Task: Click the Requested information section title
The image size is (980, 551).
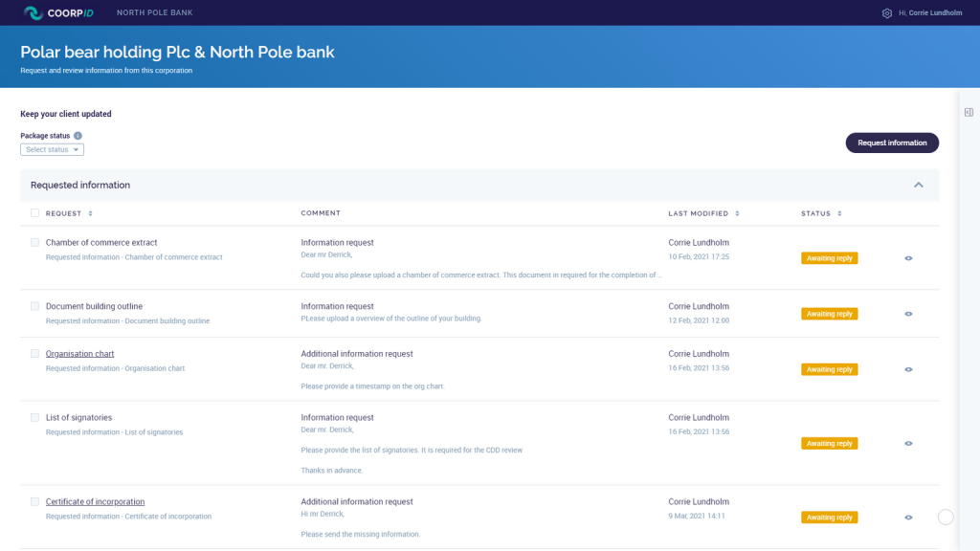Action: [x=80, y=185]
